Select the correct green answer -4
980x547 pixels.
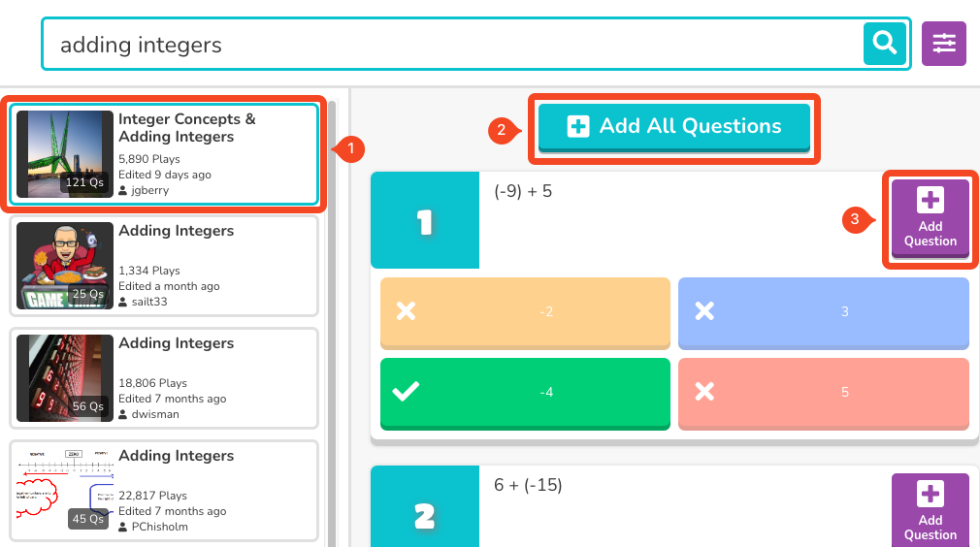coord(525,393)
